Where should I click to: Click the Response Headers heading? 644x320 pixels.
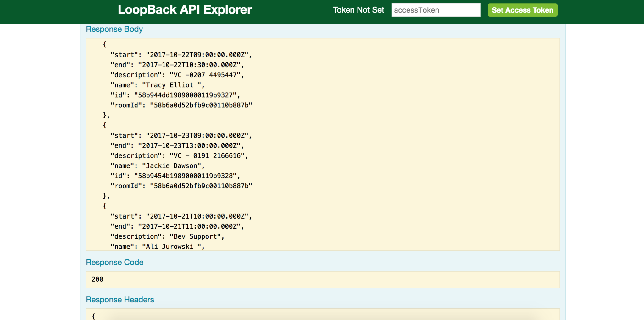pos(120,300)
